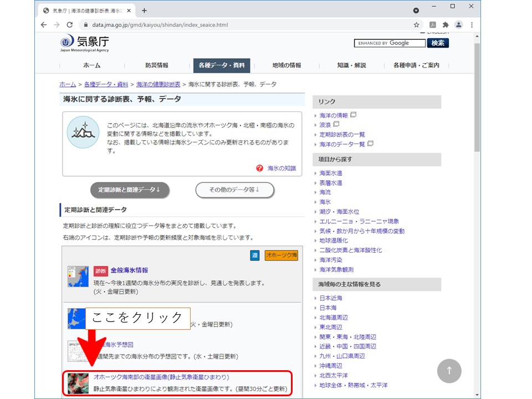Screen dimensions: 532x399
Task: Click the scroll-to-top round arrow button
Action: (x=449, y=371)
